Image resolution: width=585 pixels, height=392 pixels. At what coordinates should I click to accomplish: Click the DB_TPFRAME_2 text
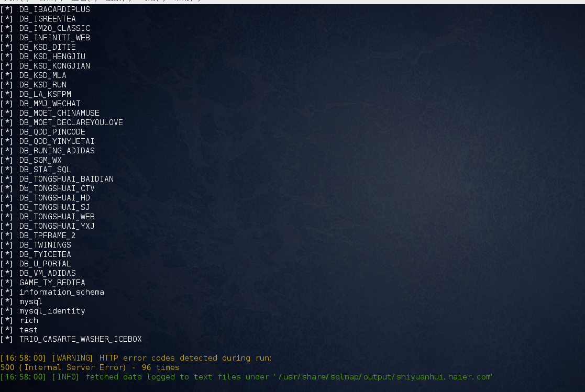tap(47, 236)
